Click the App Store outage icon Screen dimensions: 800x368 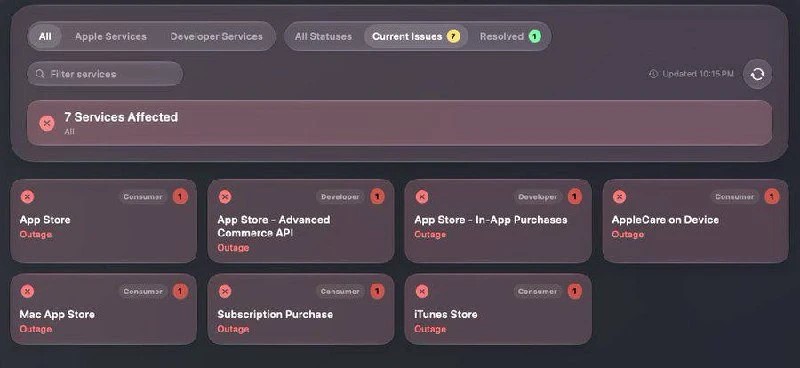click(28, 197)
